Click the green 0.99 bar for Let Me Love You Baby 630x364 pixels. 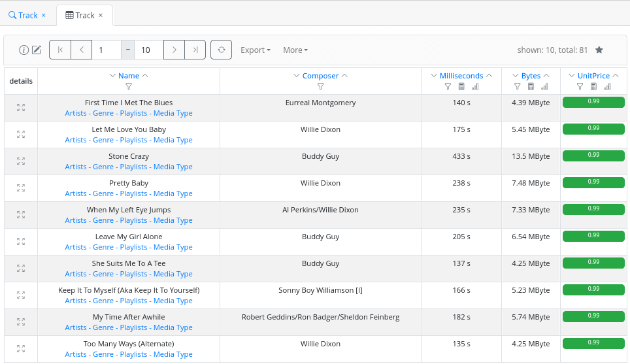pos(593,129)
